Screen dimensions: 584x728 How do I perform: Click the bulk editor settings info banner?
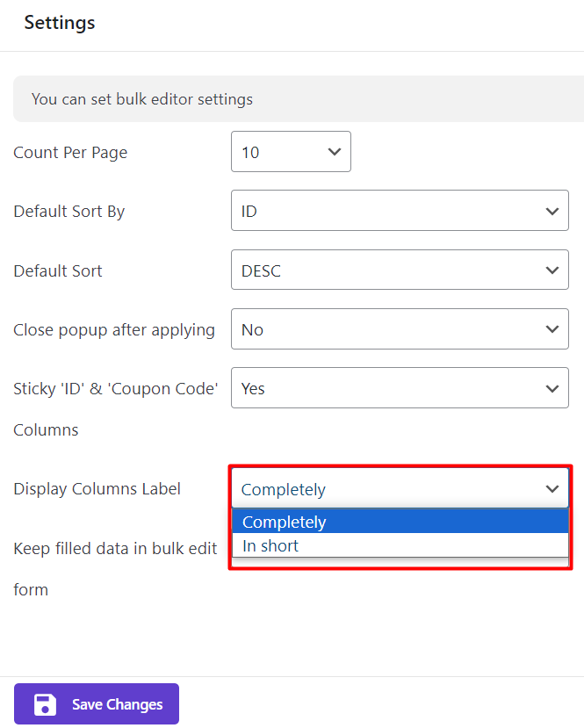[x=299, y=99]
